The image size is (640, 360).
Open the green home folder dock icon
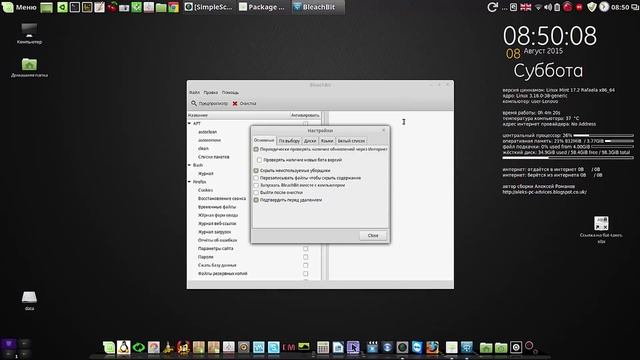(x=486, y=347)
